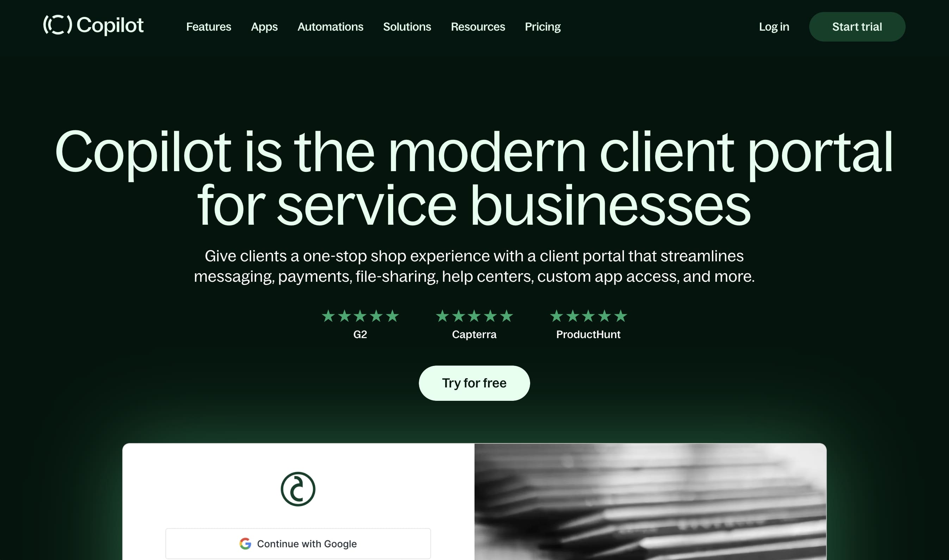Viewport: 949px width, 560px height.
Task: Expand the Apps dropdown menu
Action: (264, 27)
